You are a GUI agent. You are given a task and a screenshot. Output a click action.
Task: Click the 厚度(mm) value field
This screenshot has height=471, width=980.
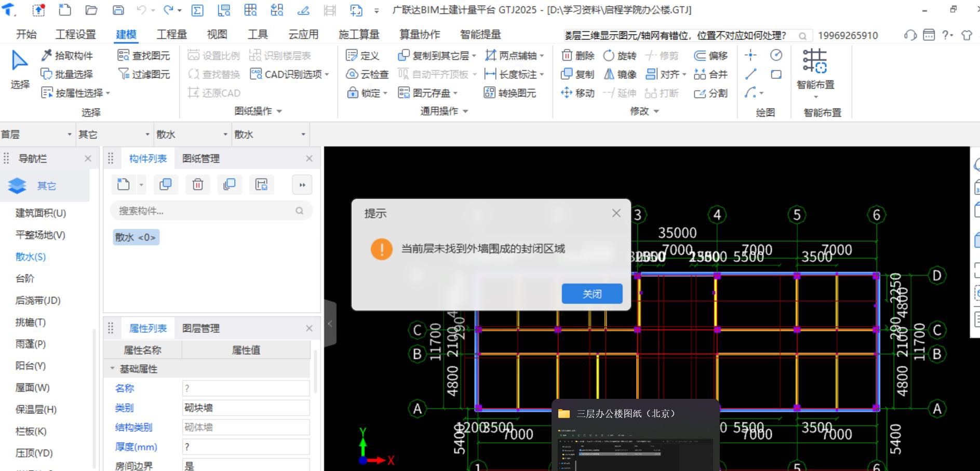pyautogui.click(x=246, y=447)
